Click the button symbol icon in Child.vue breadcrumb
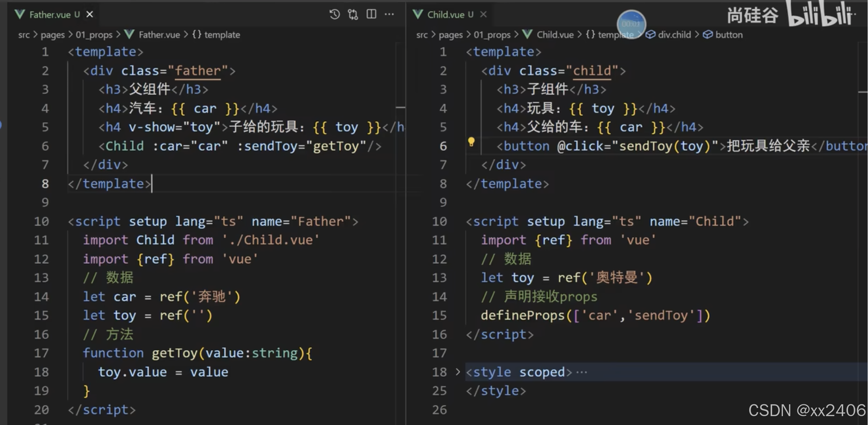The image size is (868, 425). pos(707,34)
